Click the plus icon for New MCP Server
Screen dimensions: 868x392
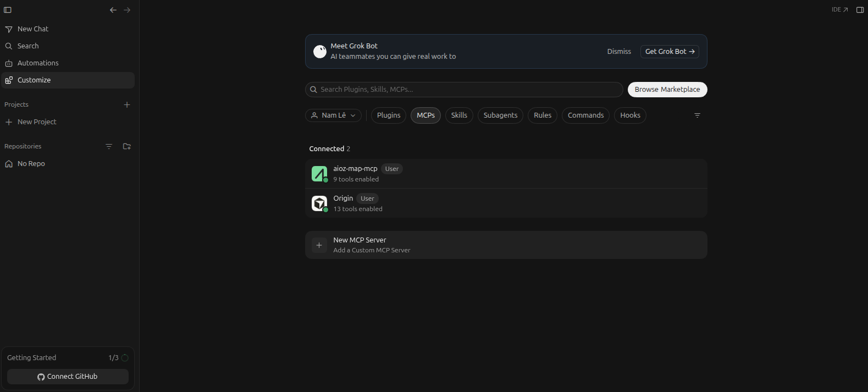(319, 245)
